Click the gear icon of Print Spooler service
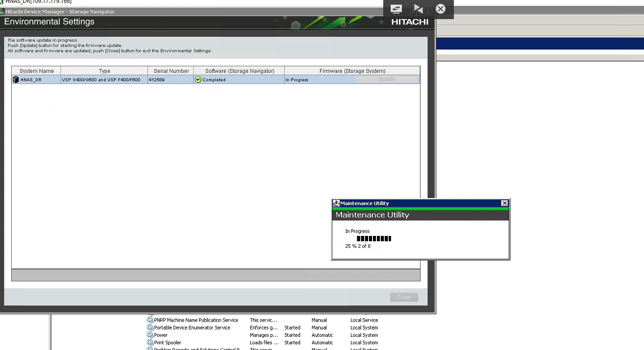 tap(150, 343)
